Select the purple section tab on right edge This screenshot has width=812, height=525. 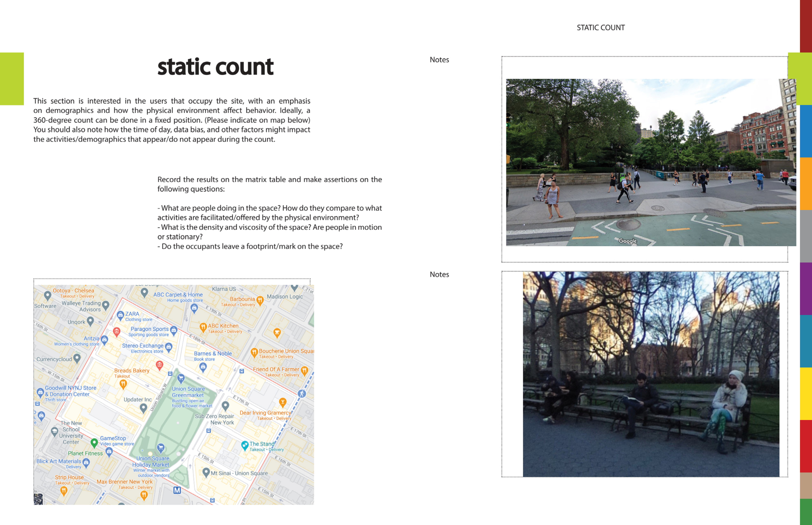click(x=806, y=289)
